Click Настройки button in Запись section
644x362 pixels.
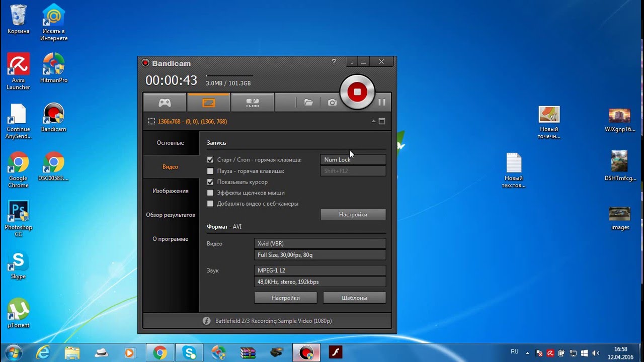pos(353,215)
